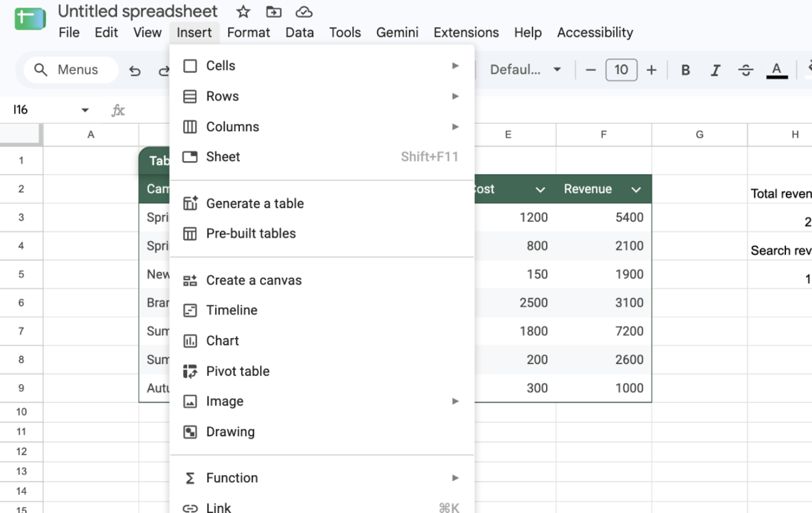Screen dimensions: 812x513
Task: Open the Help menu
Action: (x=527, y=32)
